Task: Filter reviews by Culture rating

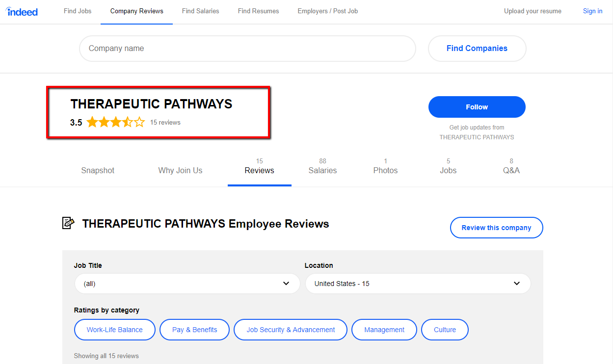Action: click(x=445, y=330)
